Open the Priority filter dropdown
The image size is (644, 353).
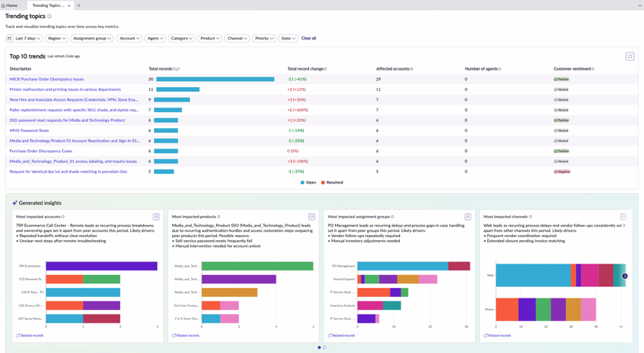coord(264,38)
